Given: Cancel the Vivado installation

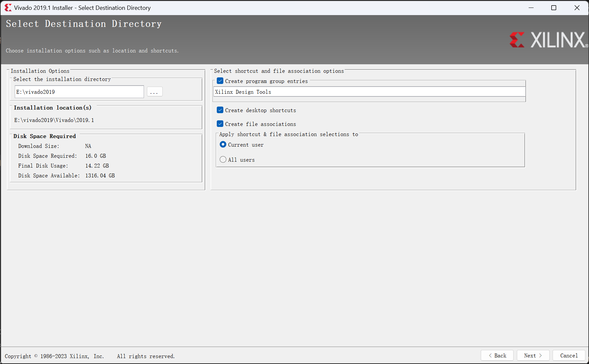Looking at the screenshot, I should point(569,355).
